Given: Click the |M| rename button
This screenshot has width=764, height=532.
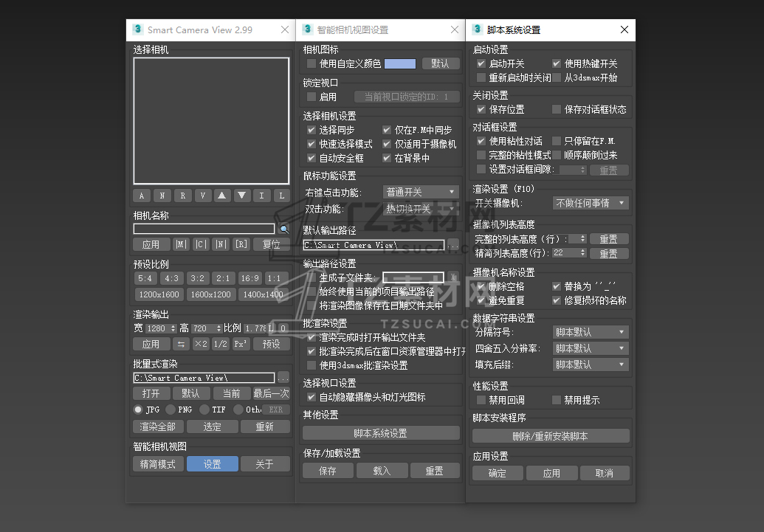Looking at the screenshot, I should pos(182,244).
